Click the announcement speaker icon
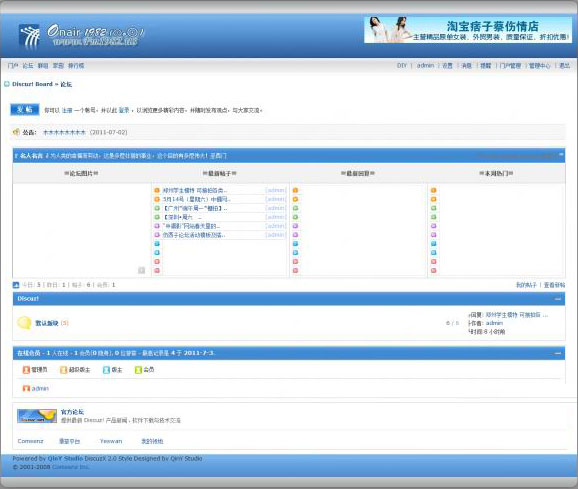 coord(16,132)
